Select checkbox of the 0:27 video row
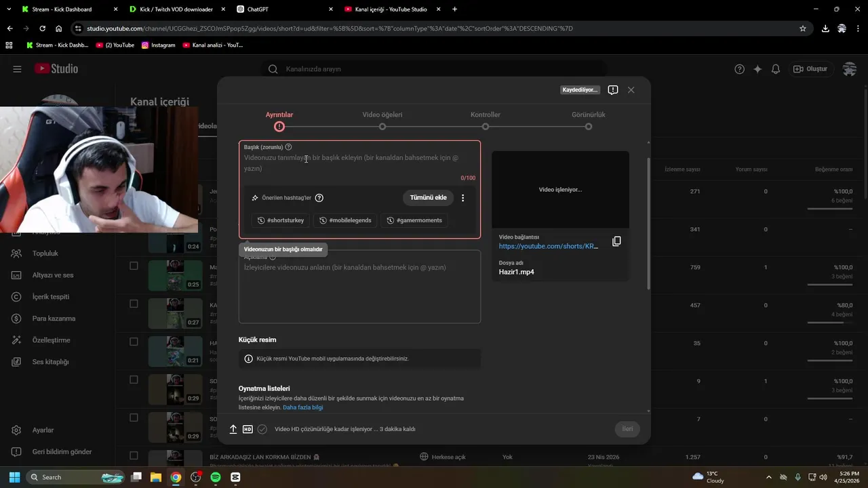 point(134,304)
